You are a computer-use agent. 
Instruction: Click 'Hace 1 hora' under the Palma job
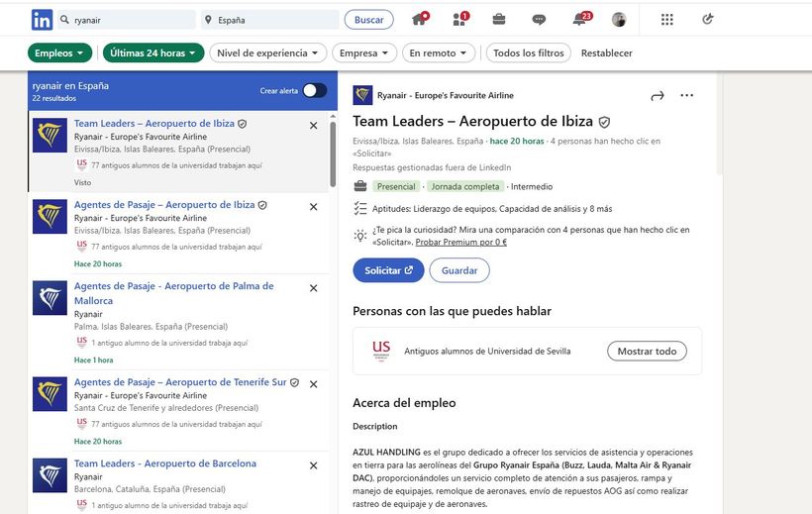93,360
